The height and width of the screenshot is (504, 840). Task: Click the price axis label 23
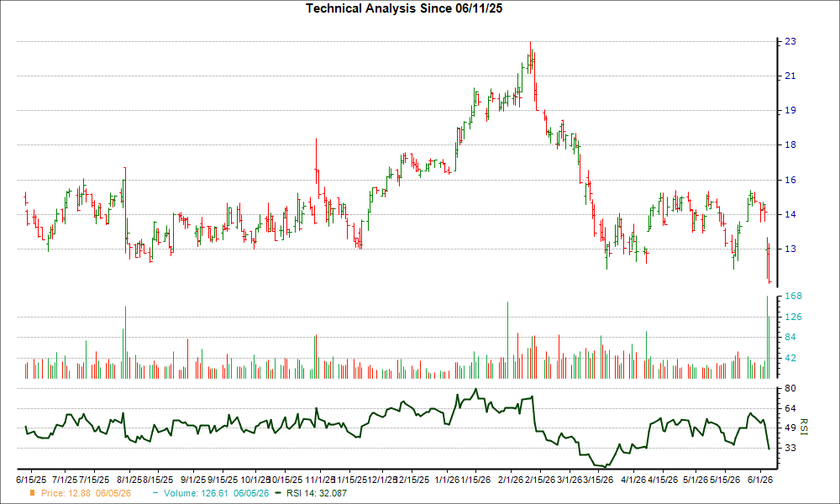click(790, 42)
